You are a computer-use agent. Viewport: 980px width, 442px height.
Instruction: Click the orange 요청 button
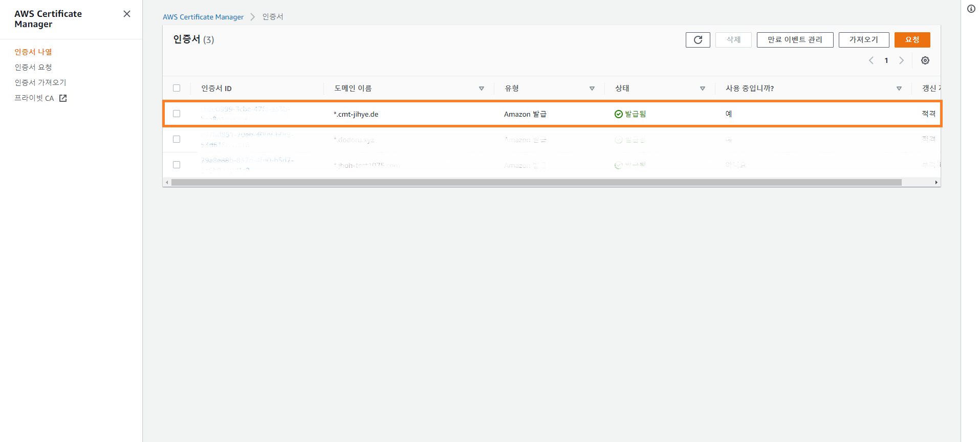click(912, 40)
